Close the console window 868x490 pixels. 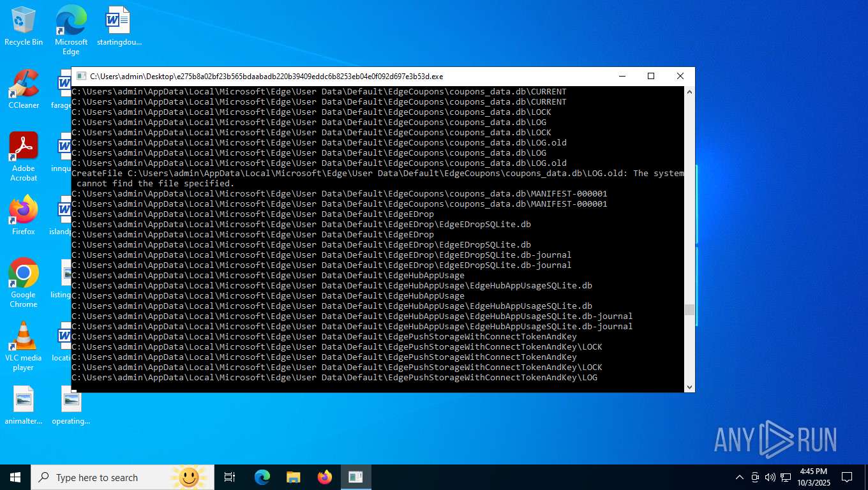point(680,76)
